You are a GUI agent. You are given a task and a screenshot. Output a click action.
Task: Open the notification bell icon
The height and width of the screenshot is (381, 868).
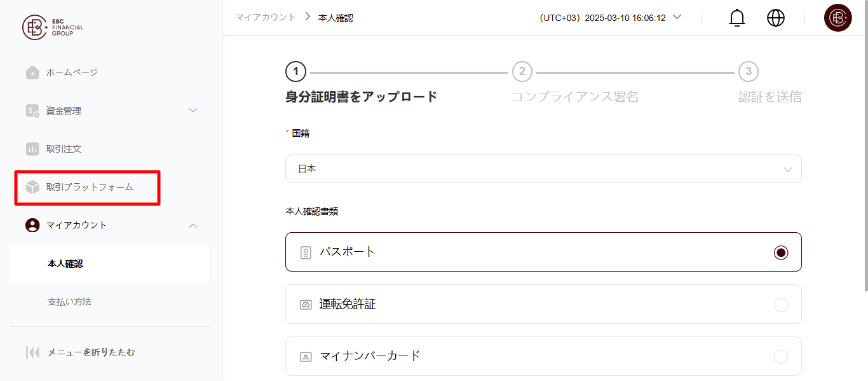point(736,18)
